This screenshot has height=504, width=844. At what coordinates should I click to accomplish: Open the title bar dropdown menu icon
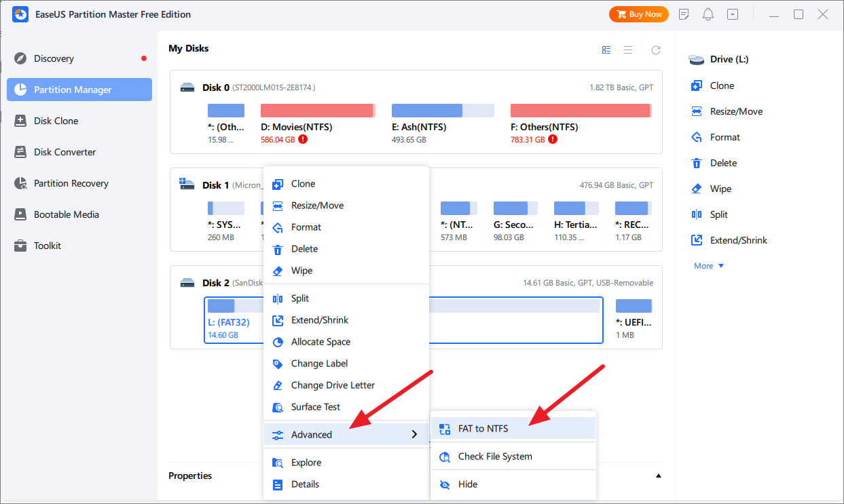(732, 14)
